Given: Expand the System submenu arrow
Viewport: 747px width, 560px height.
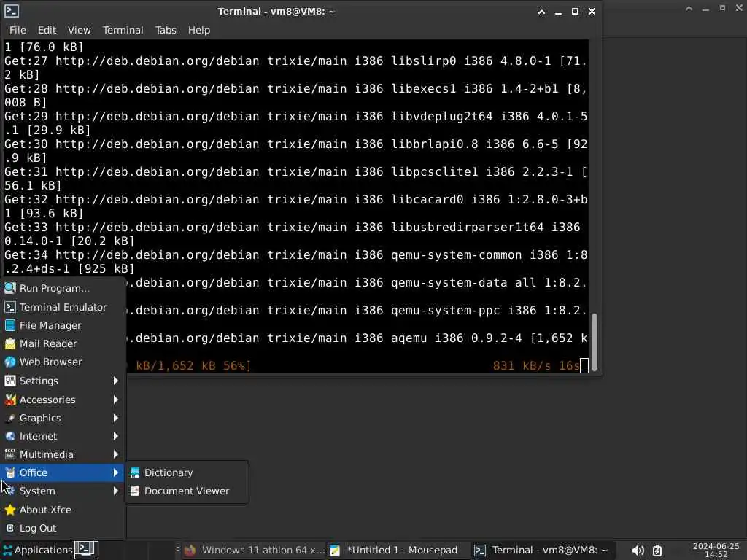Looking at the screenshot, I should point(115,491).
